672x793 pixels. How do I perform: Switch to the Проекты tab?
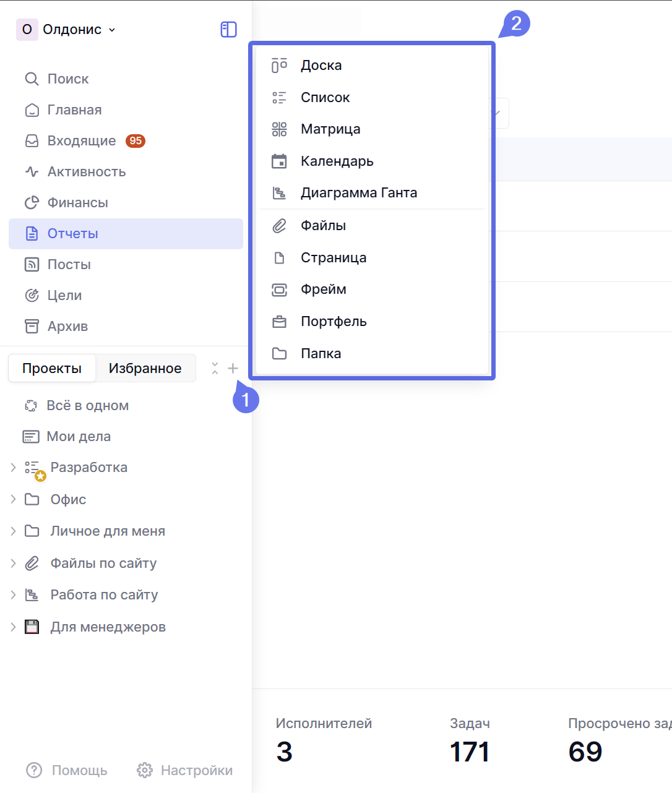tap(52, 369)
